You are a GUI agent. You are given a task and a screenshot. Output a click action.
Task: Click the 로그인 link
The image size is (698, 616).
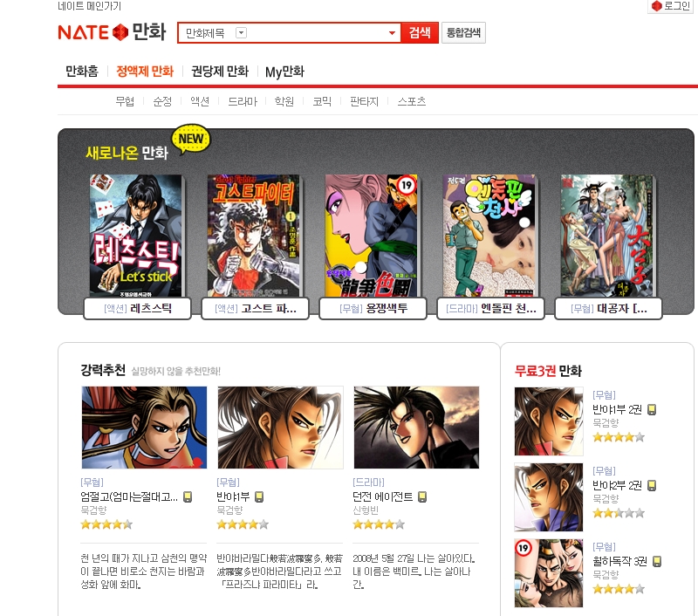pyautogui.click(x=677, y=6)
